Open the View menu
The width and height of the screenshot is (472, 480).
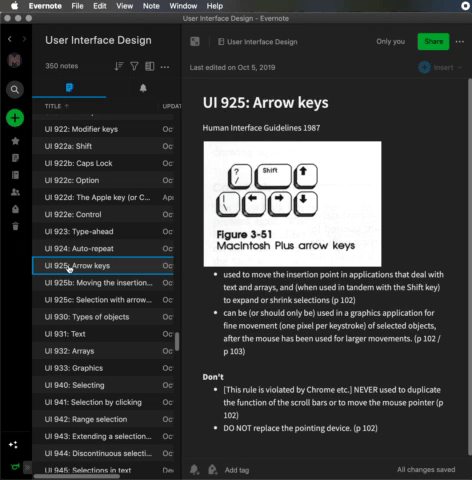[125, 6]
